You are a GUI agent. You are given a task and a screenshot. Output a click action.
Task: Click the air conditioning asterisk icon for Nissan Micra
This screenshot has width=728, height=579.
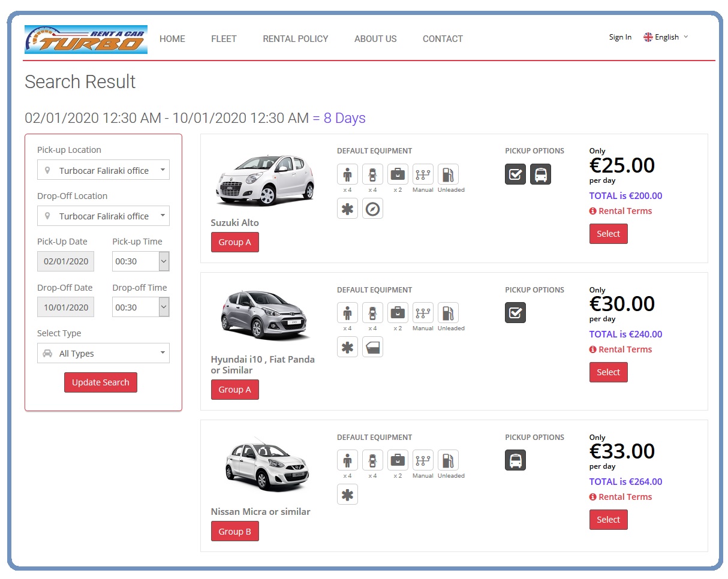click(347, 494)
